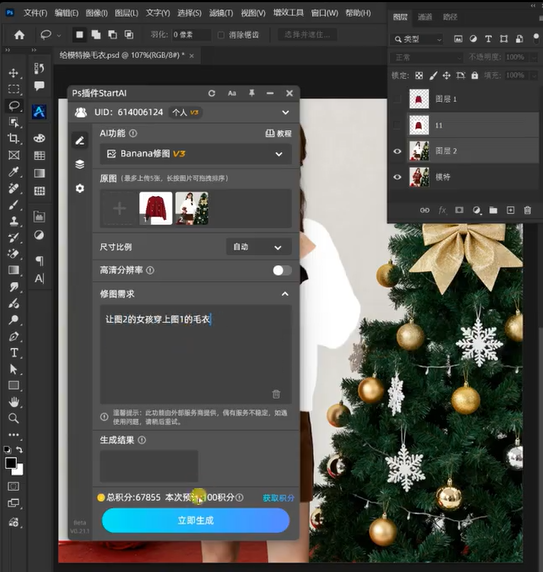Refresh the StartAI plugin panel

coord(212,93)
